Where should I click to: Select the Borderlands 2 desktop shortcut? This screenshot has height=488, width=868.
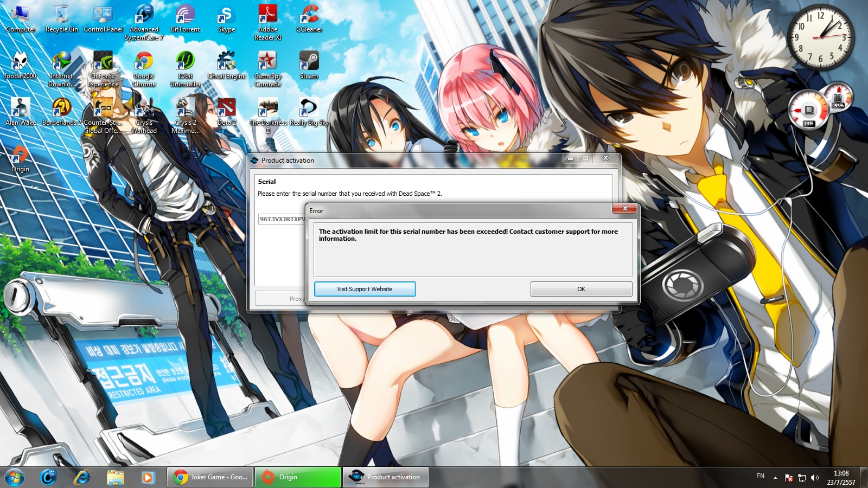[62, 112]
